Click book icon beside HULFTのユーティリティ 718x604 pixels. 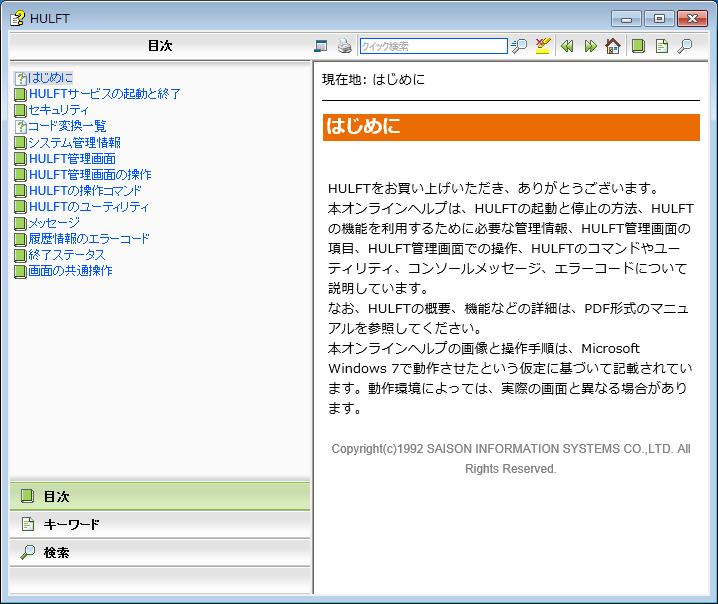tap(20, 207)
